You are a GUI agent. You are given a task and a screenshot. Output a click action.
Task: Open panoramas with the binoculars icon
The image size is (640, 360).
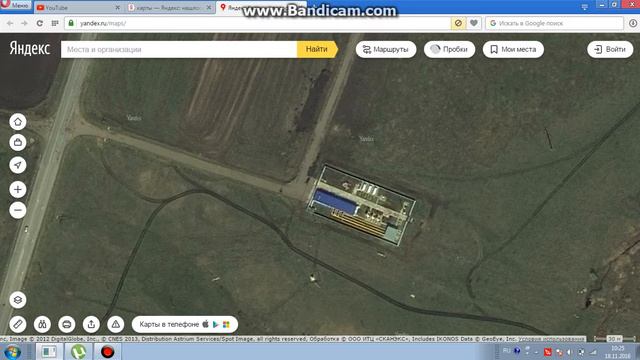pos(42,324)
